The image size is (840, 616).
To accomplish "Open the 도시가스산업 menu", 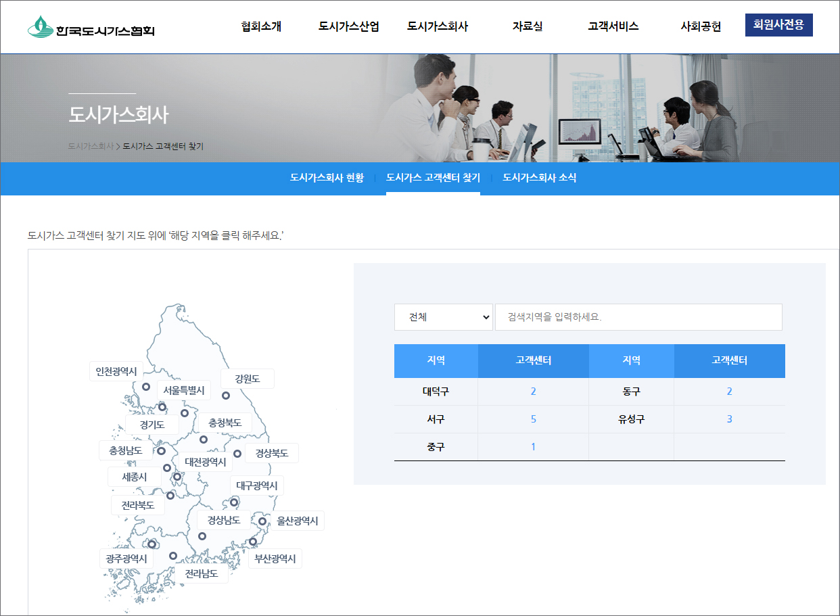I will click(x=349, y=26).
